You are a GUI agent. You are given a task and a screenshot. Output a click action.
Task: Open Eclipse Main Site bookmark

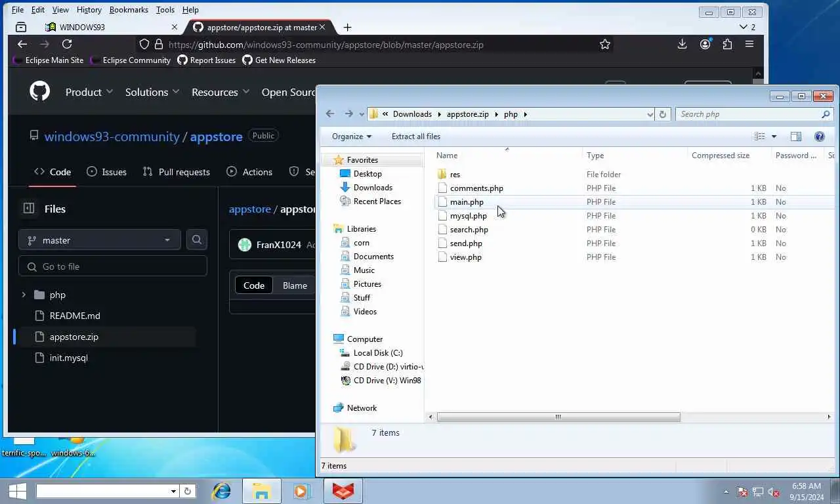[49, 60]
